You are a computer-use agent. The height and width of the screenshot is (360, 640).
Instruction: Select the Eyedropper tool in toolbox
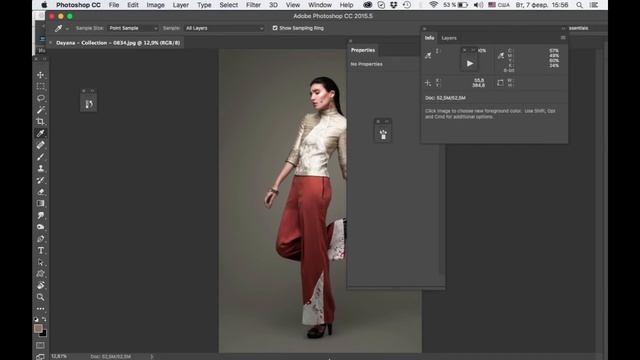pyautogui.click(x=40, y=133)
